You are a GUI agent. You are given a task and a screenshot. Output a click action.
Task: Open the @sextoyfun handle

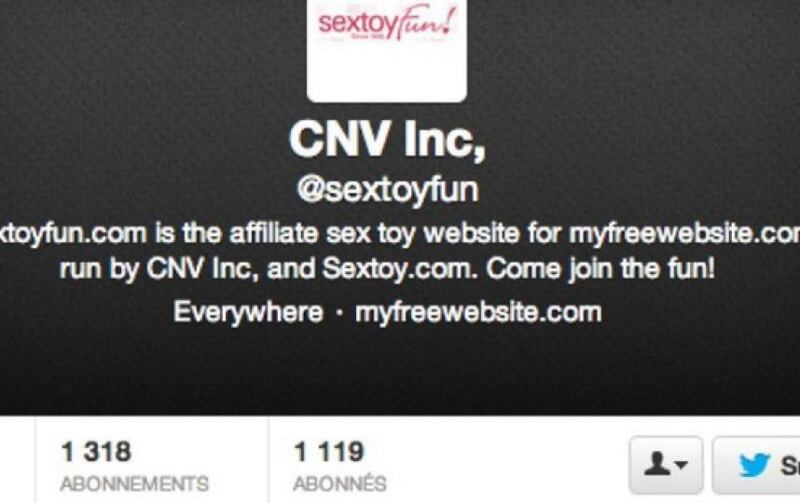click(387, 190)
